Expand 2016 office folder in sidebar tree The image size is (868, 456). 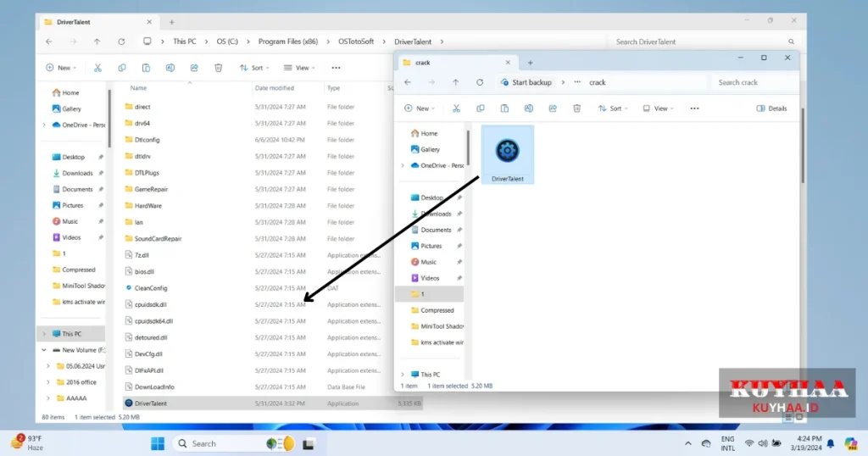pos(48,382)
